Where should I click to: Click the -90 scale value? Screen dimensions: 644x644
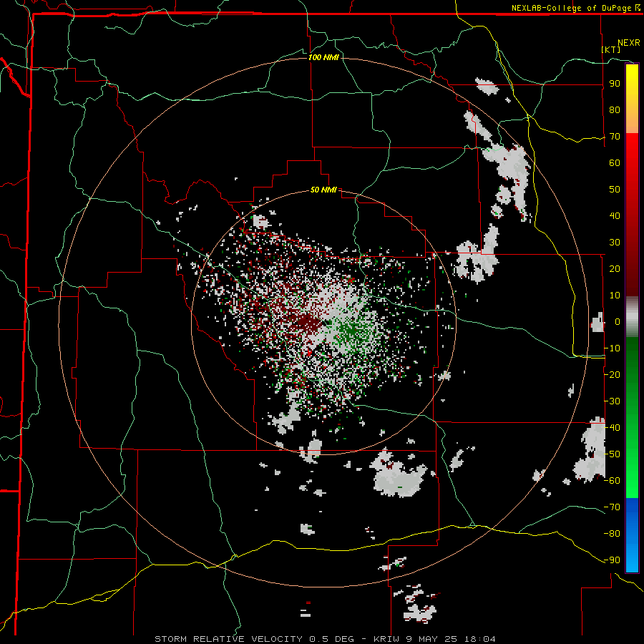[x=612, y=560]
